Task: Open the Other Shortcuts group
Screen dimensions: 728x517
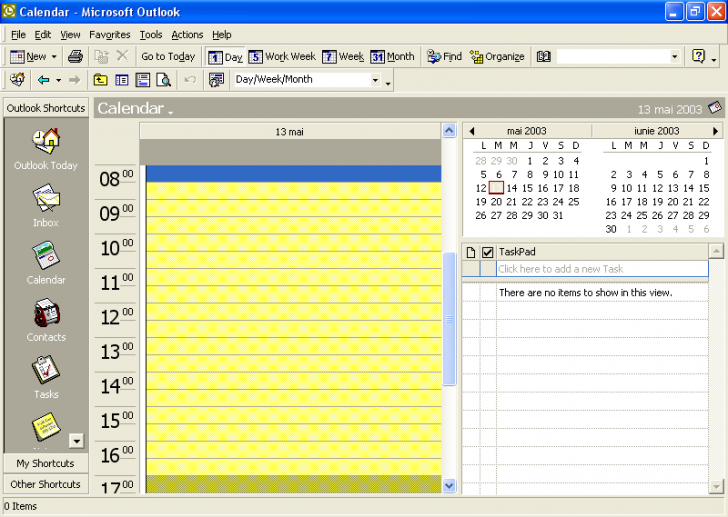Action: pyautogui.click(x=46, y=484)
